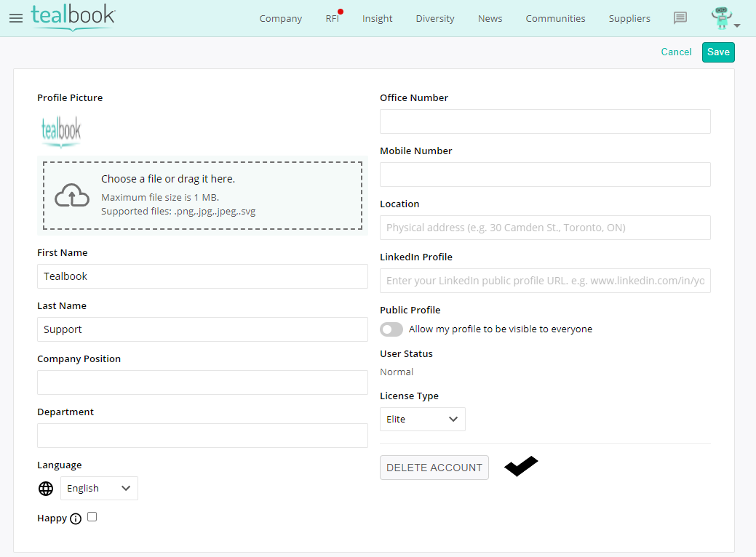Screen dimensions: 756x557
Task: Open the RFI menu item
Action: click(332, 19)
